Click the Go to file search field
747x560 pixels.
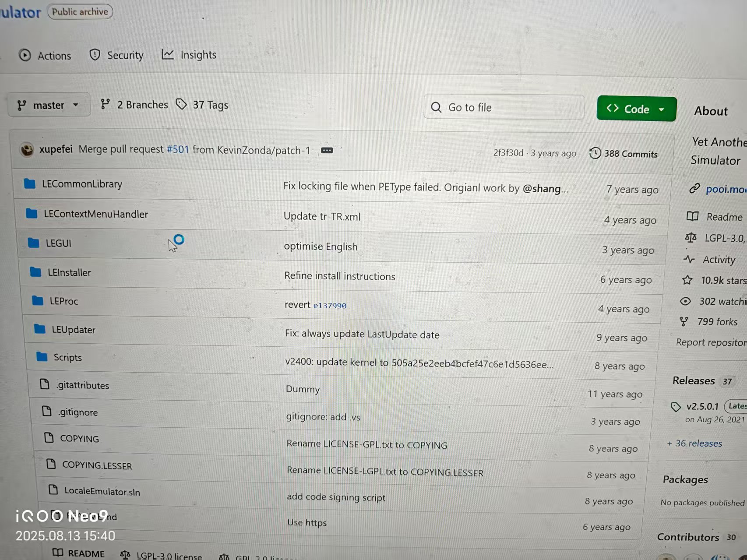(x=504, y=107)
